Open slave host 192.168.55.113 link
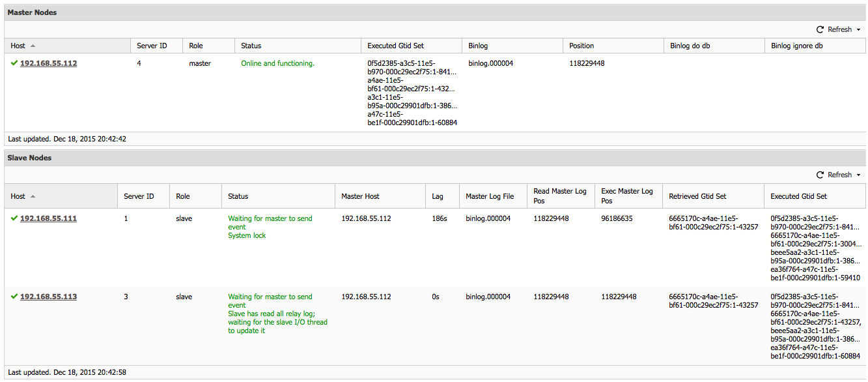This screenshot has width=868, height=382. [x=48, y=297]
